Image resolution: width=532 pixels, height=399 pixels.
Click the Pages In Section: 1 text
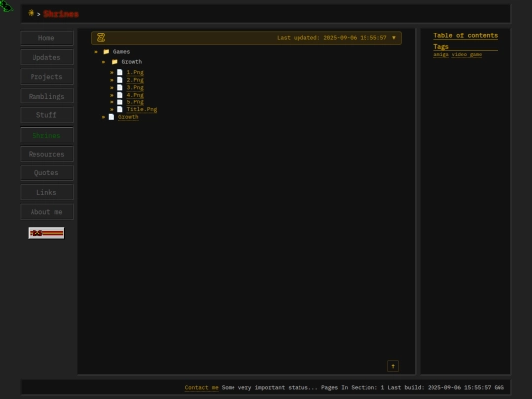coord(353,387)
